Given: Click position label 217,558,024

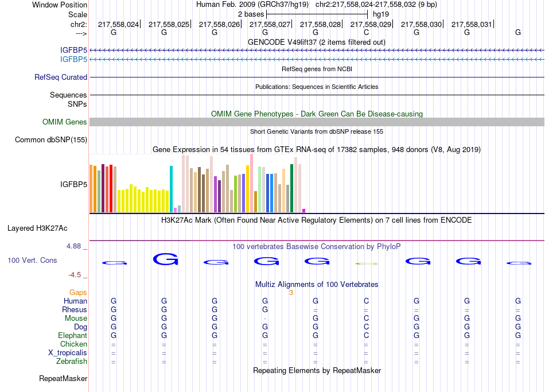Looking at the screenshot, I should [118, 24].
